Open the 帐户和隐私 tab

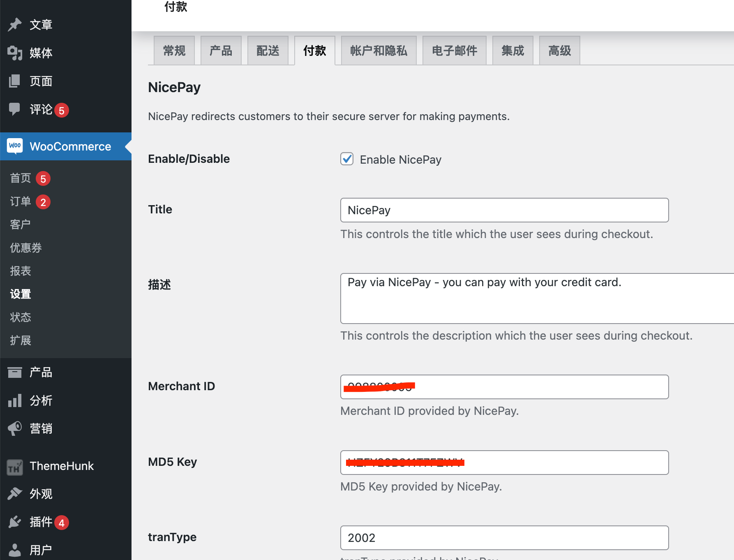tap(379, 51)
